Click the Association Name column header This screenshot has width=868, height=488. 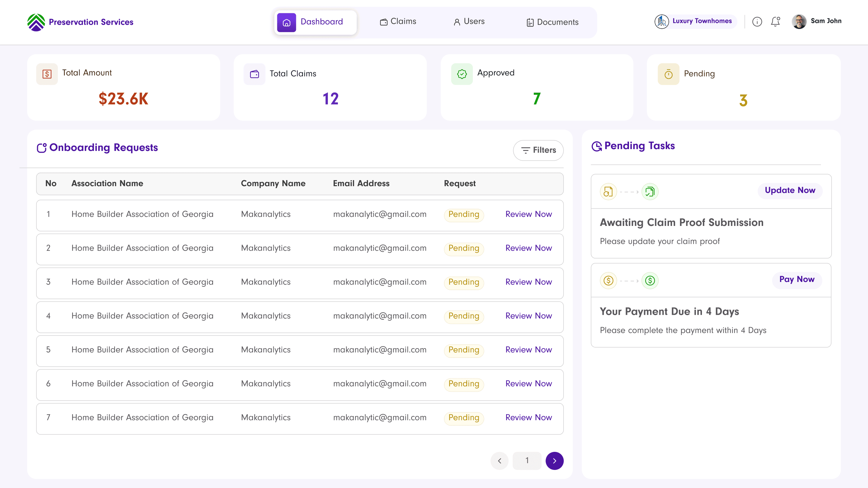pyautogui.click(x=107, y=183)
